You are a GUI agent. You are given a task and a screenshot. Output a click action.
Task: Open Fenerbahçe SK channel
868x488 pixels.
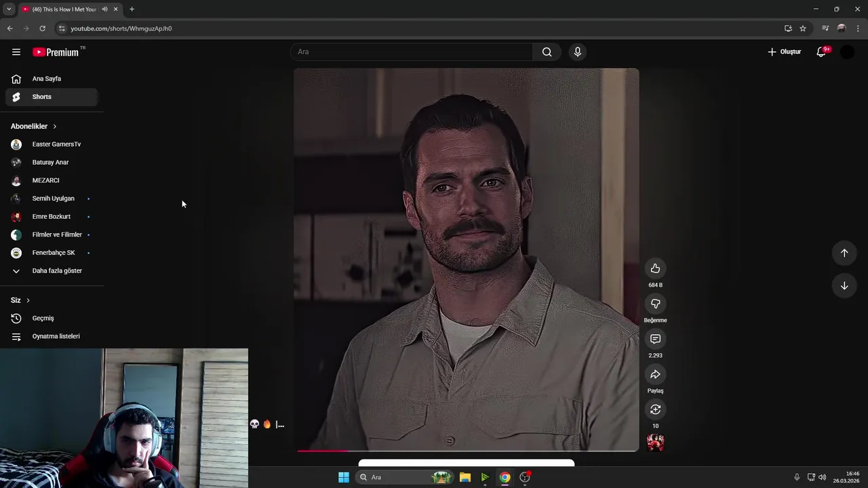(52, 253)
